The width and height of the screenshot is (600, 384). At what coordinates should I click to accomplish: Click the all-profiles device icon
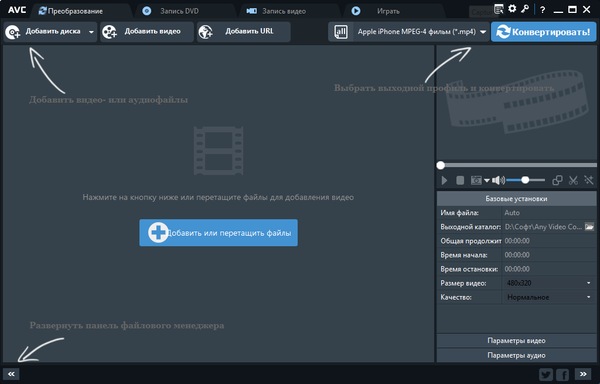341,32
